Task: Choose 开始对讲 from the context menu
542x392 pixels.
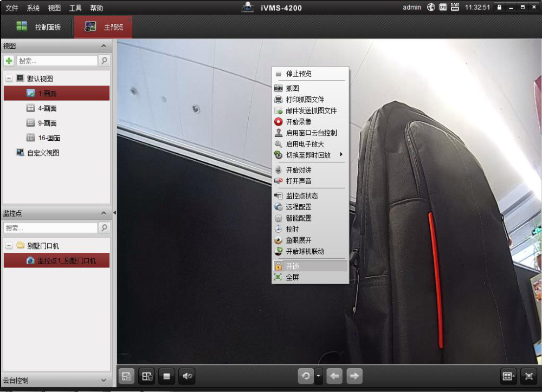Action: (x=310, y=170)
